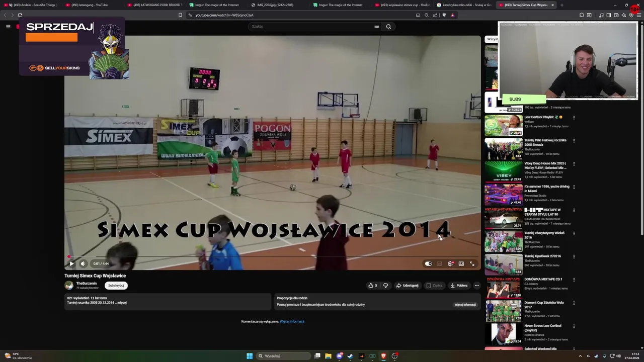
Task: Switch to latwogang - YouTube tab
Action: (x=94, y=5)
